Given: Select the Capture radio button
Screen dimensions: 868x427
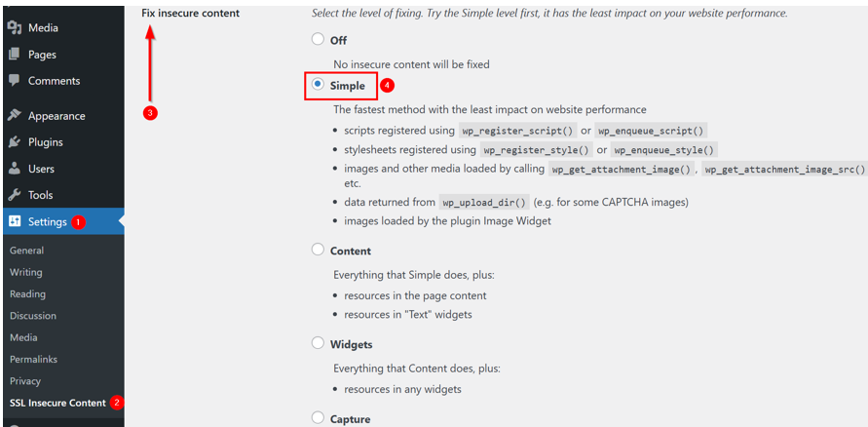Looking at the screenshot, I should coord(318,417).
